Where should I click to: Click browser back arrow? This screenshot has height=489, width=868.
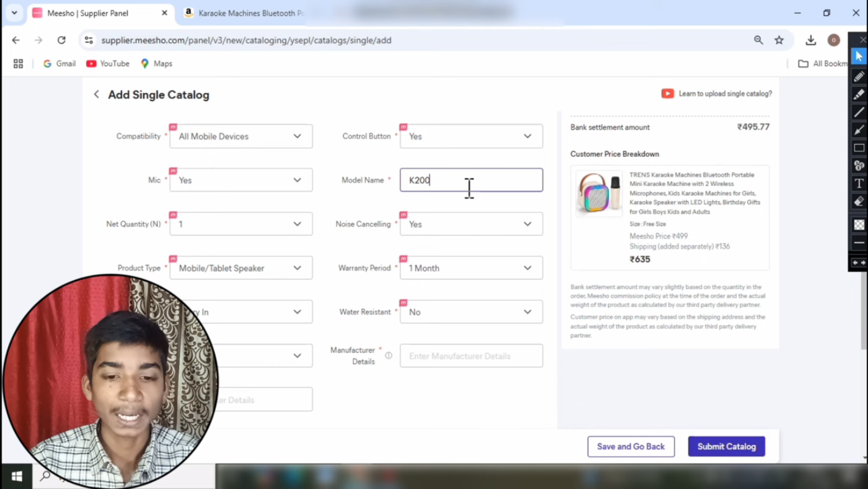coord(16,40)
